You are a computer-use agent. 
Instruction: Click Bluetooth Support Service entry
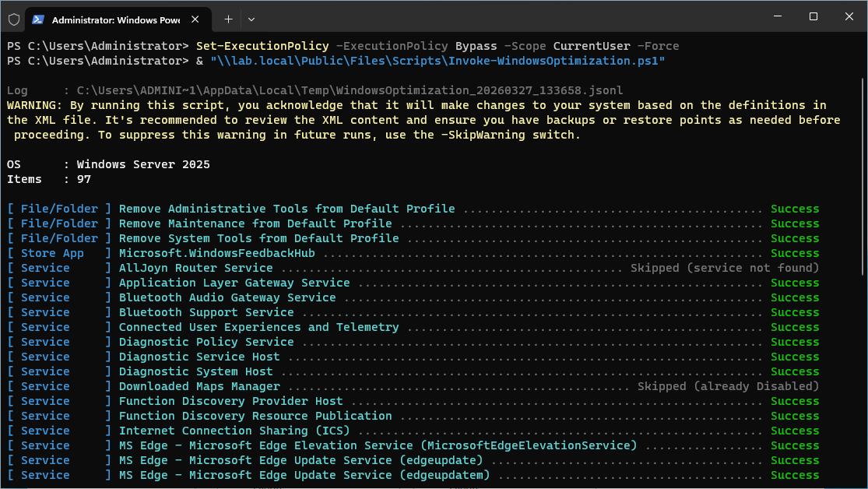(x=206, y=312)
